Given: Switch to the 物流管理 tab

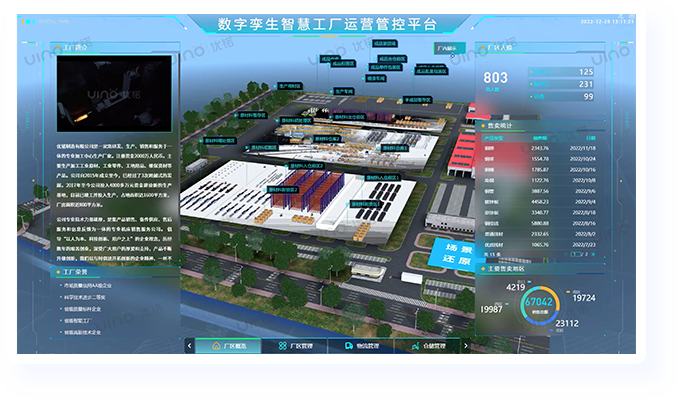Looking at the screenshot, I should [361, 346].
